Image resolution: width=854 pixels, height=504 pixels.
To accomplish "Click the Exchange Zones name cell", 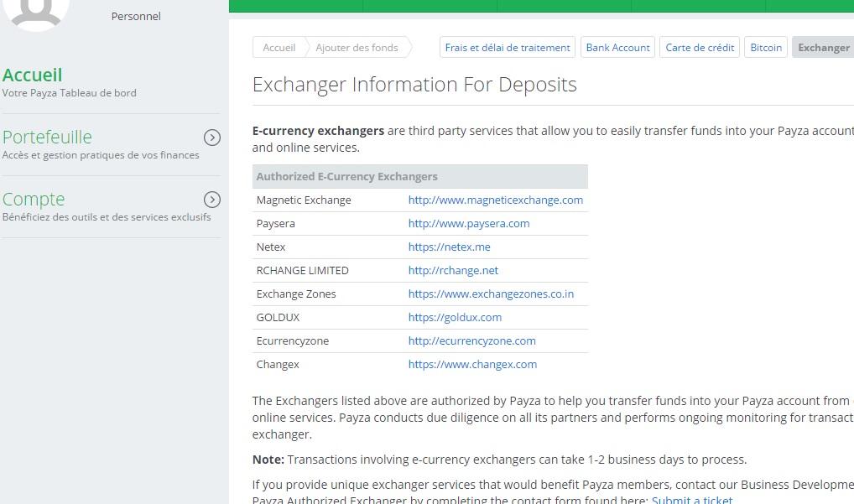I will pos(296,294).
